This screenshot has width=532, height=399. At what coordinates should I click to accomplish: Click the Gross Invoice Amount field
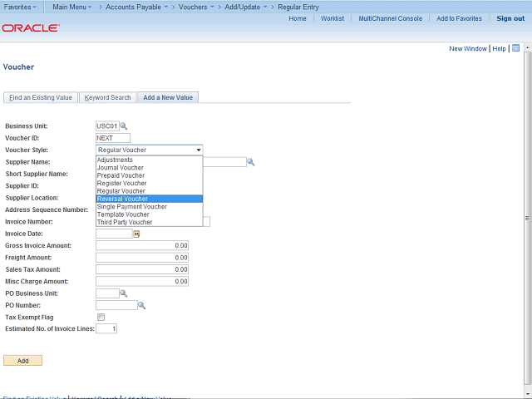142,246
